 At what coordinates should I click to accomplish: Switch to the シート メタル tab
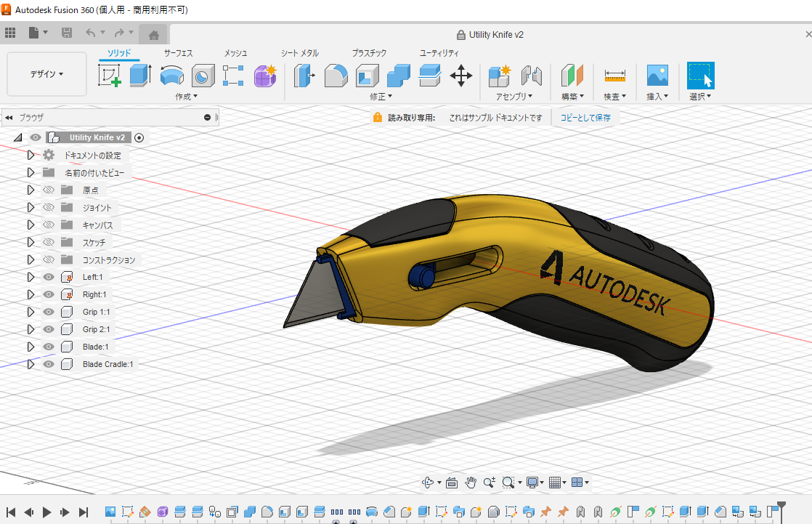click(x=299, y=53)
